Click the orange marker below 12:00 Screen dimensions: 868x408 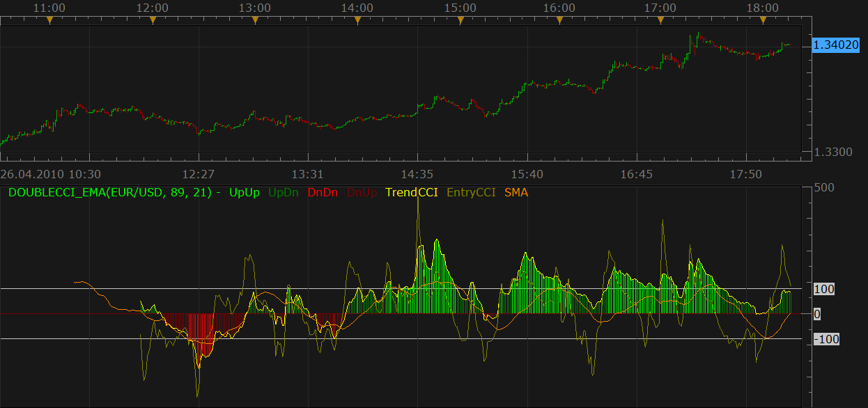pyautogui.click(x=153, y=21)
